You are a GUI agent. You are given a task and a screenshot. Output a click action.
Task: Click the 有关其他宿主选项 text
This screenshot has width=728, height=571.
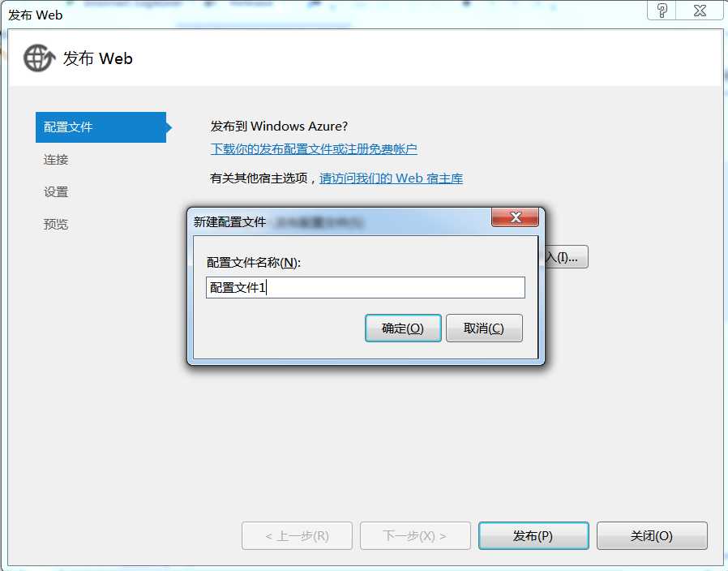tap(259, 178)
